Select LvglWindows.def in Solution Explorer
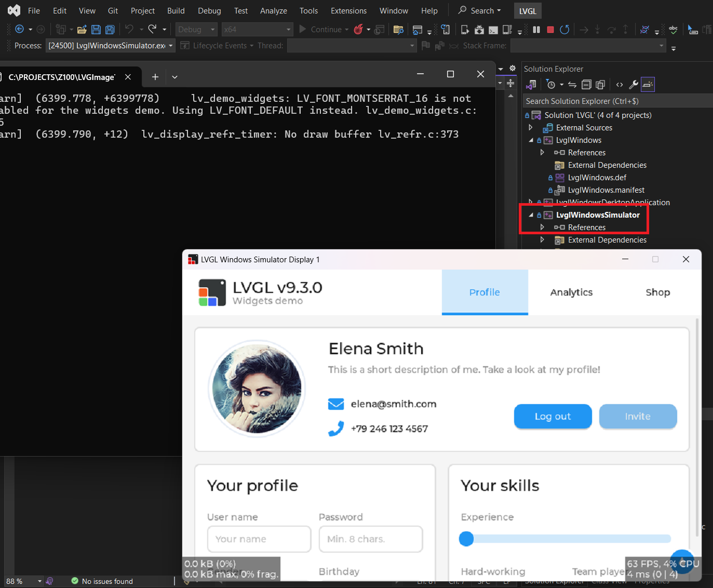 coord(597,177)
